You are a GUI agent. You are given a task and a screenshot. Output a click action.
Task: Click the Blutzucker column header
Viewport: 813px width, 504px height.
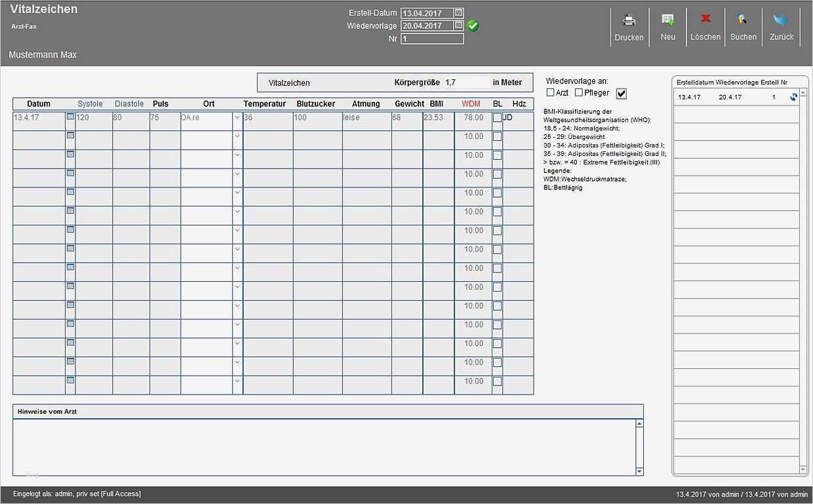coord(316,104)
